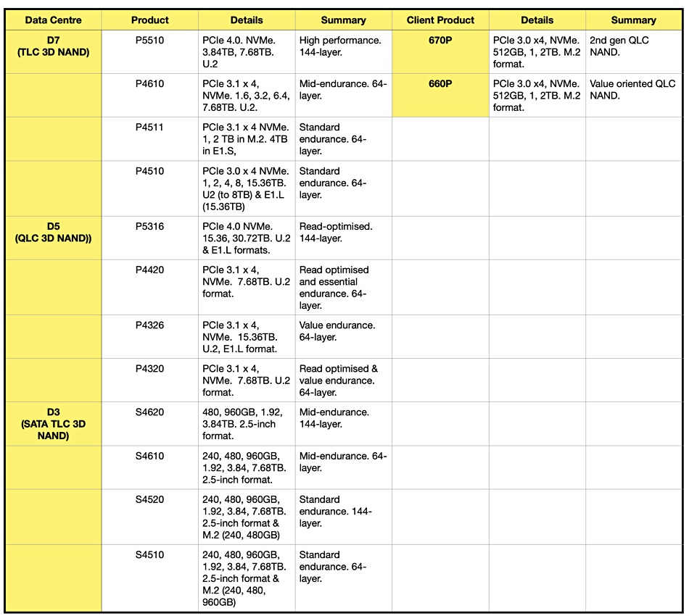Click the S4510 product cell

coord(150,578)
